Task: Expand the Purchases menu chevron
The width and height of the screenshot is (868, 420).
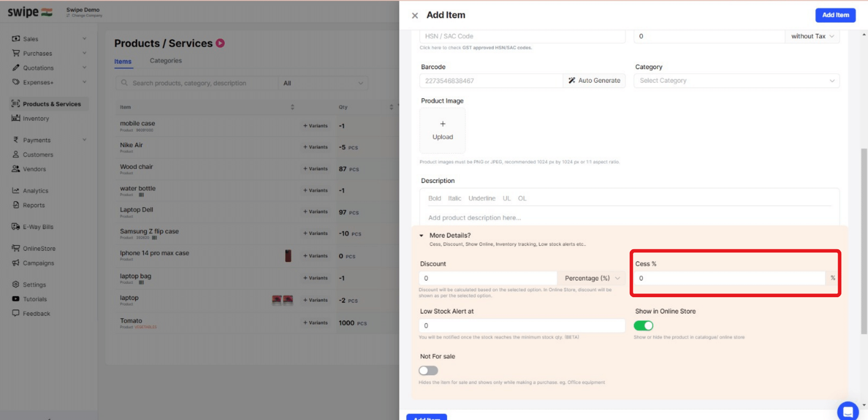Action: [x=85, y=53]
